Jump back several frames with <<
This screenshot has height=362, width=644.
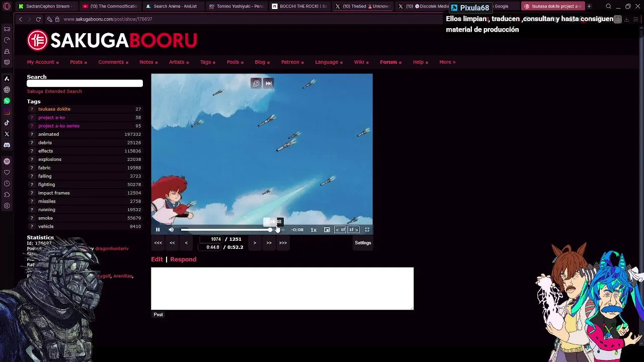(172, 243)
